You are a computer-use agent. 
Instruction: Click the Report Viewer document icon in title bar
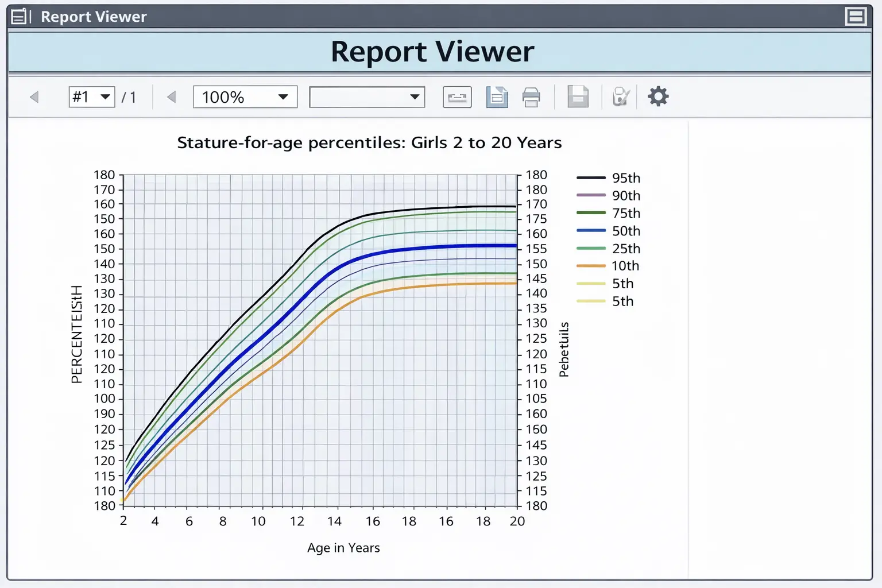coord(19,16)
